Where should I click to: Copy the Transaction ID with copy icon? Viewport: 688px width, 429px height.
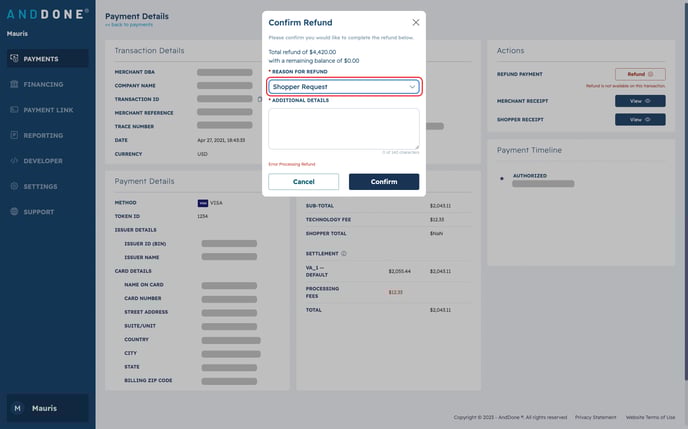tap(260, 99)
